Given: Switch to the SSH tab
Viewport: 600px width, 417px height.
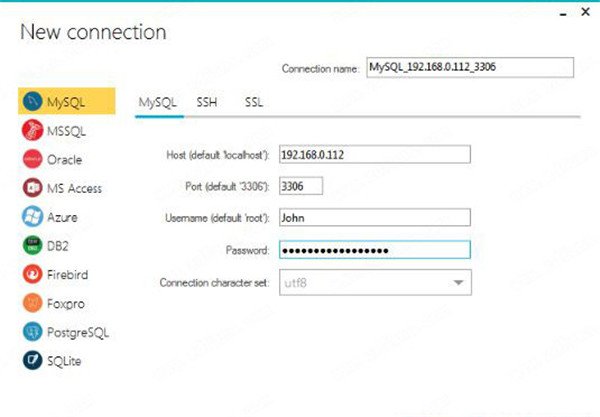Looking at the screenshot, I should click(x=207, y=102).
